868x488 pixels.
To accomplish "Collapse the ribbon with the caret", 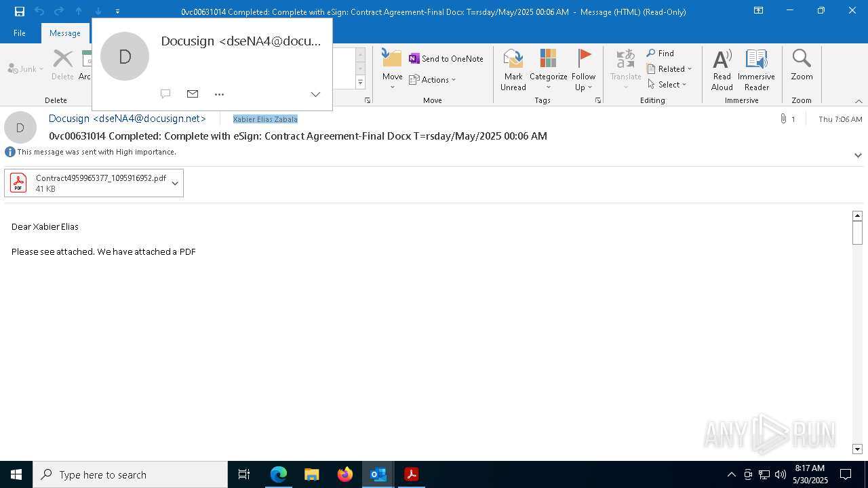I will point(859,101).
